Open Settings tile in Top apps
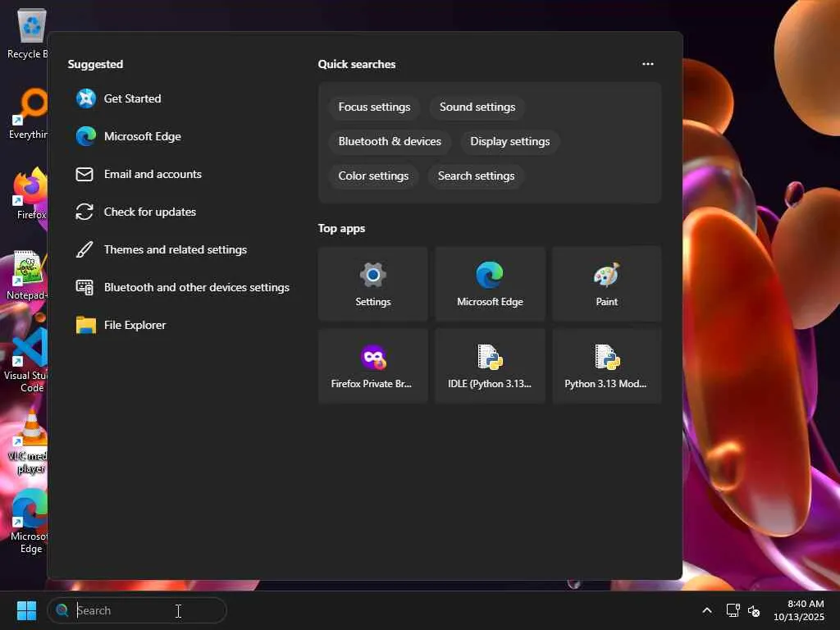Image resolution: width=840 pixels, height=630 pixels. click(373, 284)
